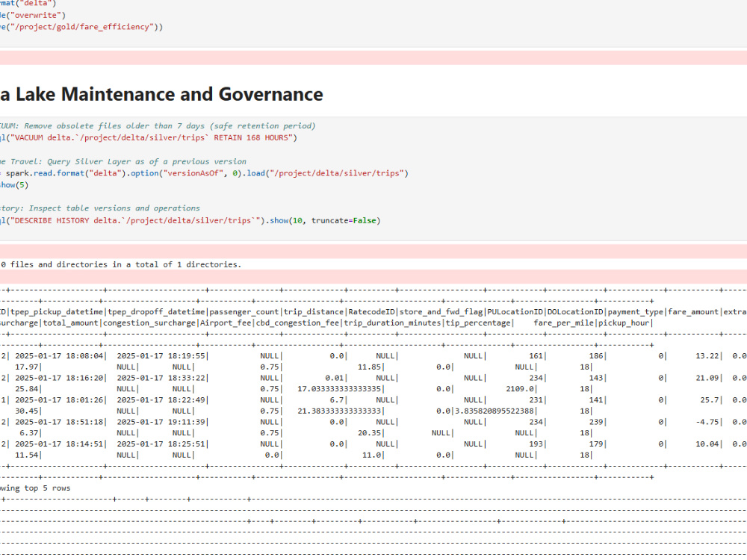
Task: Click the total amount value 30.45
Action: [27, 411]
